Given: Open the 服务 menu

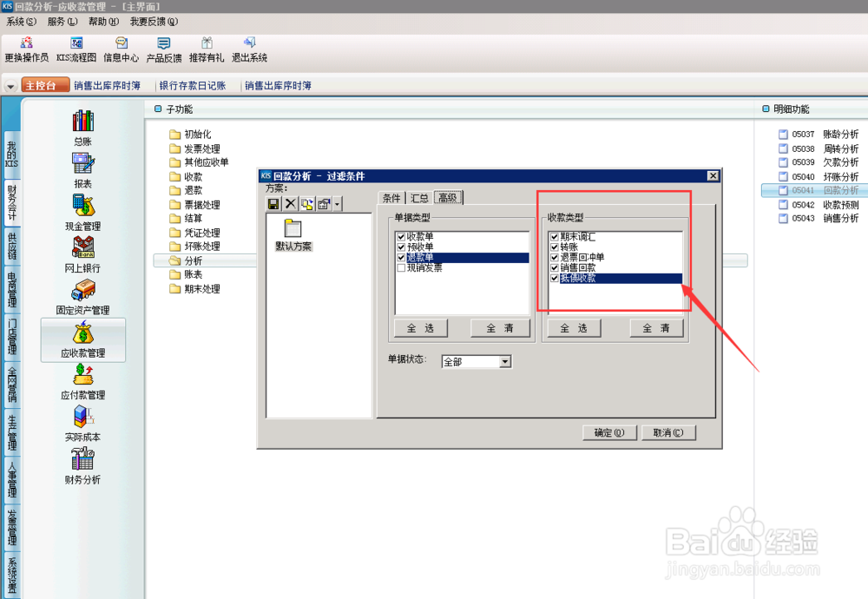Looking at the screenshot, I should pos(62,22).
